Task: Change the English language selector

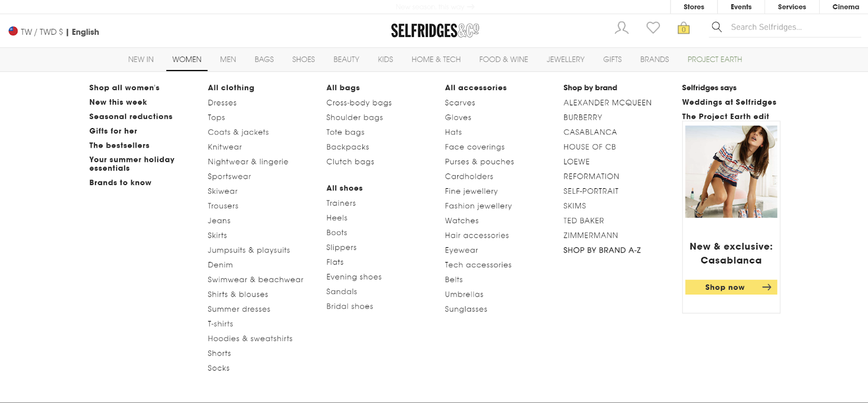Action: point(85,32)
